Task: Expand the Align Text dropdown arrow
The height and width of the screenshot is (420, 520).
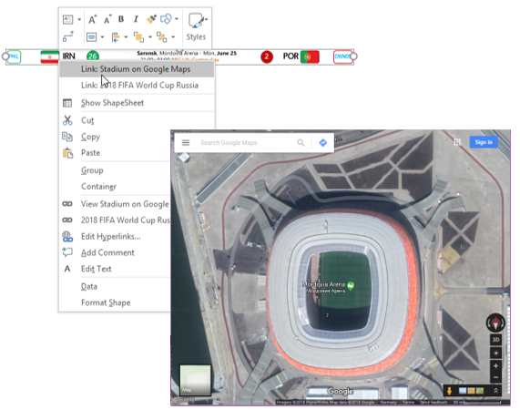Action: 102,36
